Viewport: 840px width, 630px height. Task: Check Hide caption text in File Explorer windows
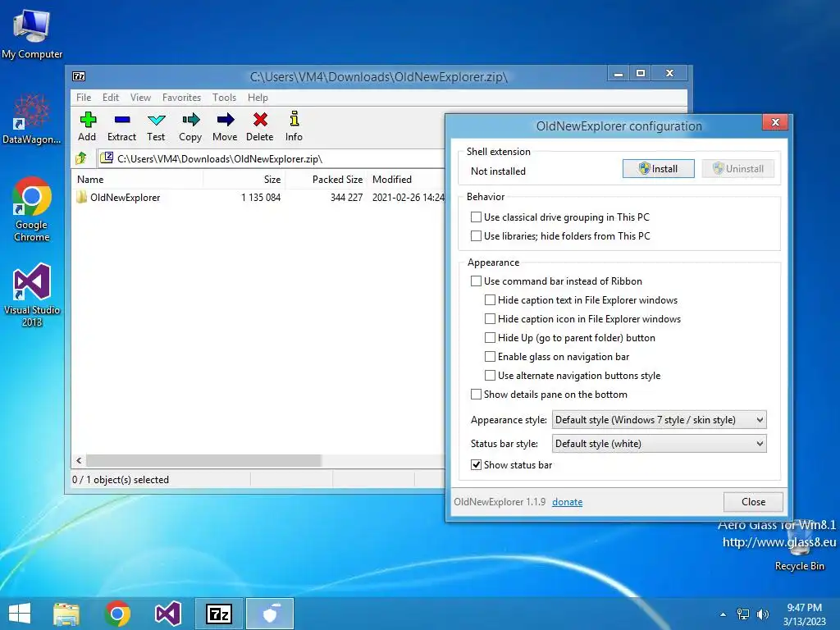[x=490, y=299]
